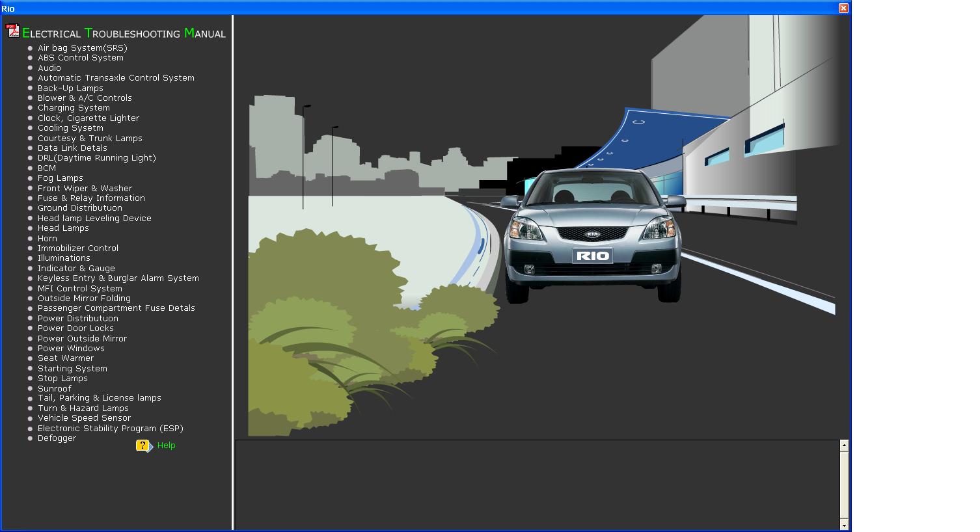980x532 pixels.
Task: Click the scroll down arrow in bottom pane
Action: (x=844, y=525)
